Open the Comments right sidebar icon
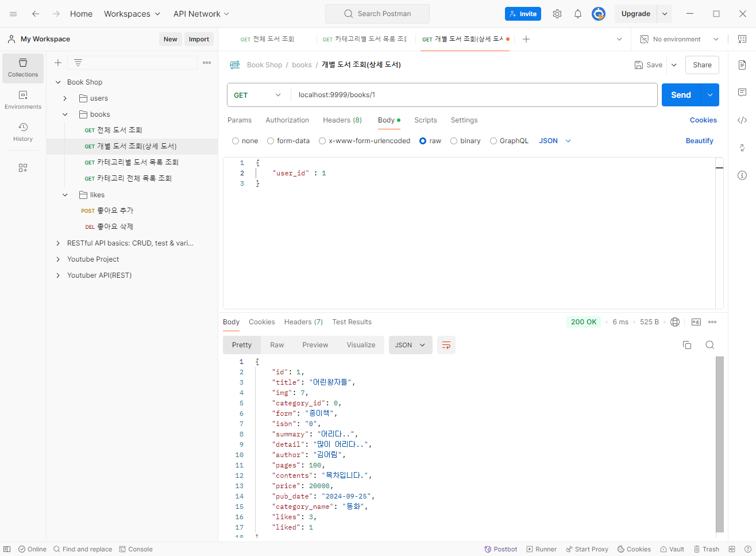The height and width of the screenshot is (556, 756). point(742,93)
